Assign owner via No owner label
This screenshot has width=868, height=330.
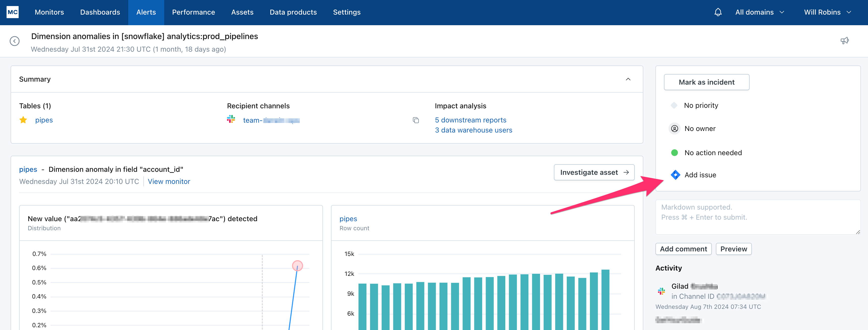700,129
